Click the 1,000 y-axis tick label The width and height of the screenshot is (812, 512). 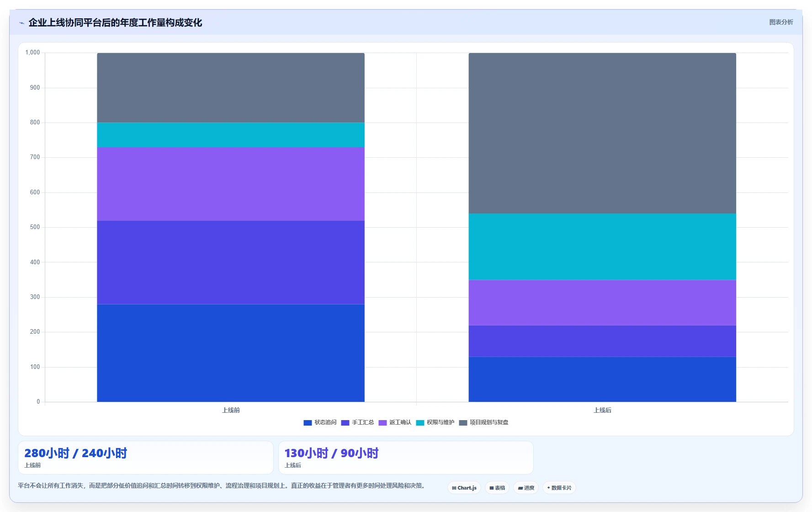32,53
